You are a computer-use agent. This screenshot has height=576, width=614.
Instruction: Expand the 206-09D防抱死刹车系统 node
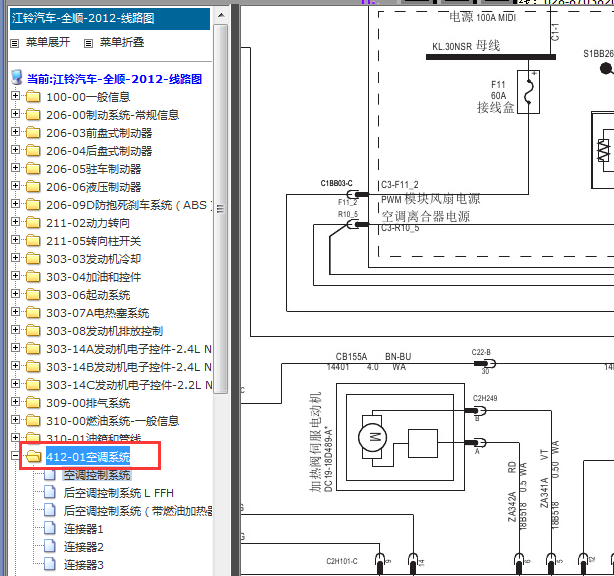(15, 204)
